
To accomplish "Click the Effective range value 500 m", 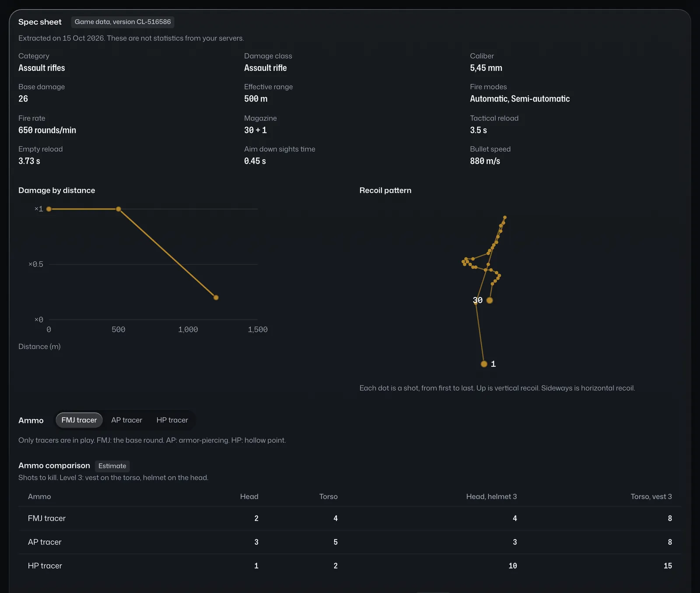I will 256,99.
